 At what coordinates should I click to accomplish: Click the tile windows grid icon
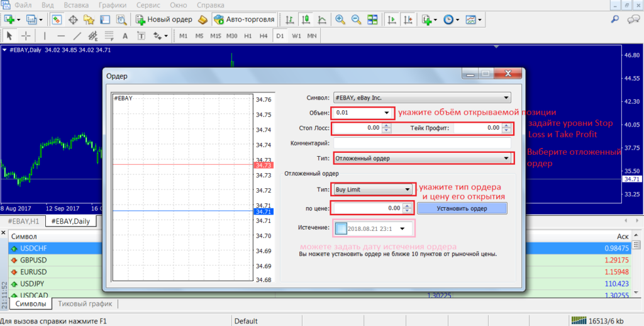tap(372, 20)
